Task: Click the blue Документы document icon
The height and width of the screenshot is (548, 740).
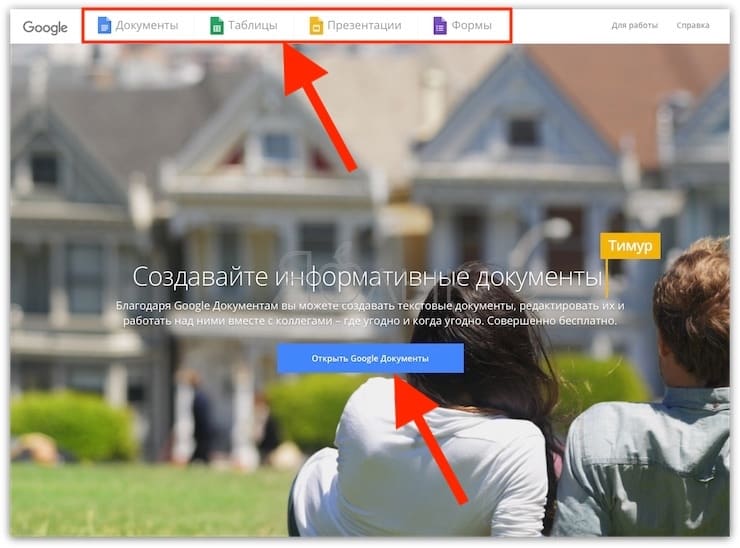Action: click(104, 25)
